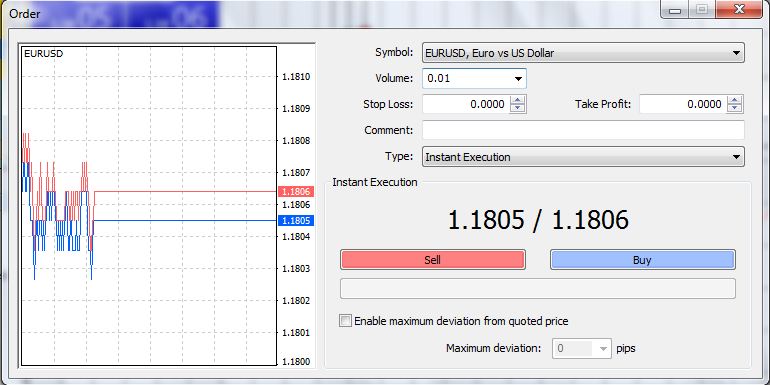
Task: Close the Order window
Action: coord(739,9)
